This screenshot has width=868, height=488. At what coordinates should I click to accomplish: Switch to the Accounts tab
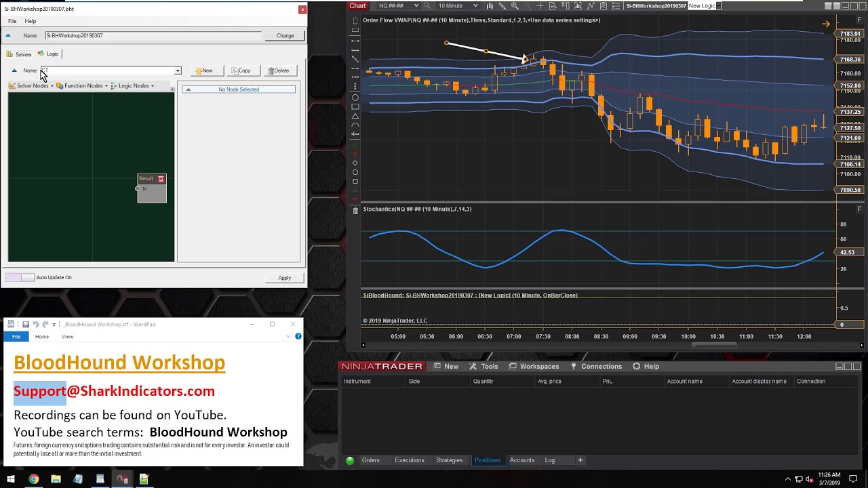point(522,460)
